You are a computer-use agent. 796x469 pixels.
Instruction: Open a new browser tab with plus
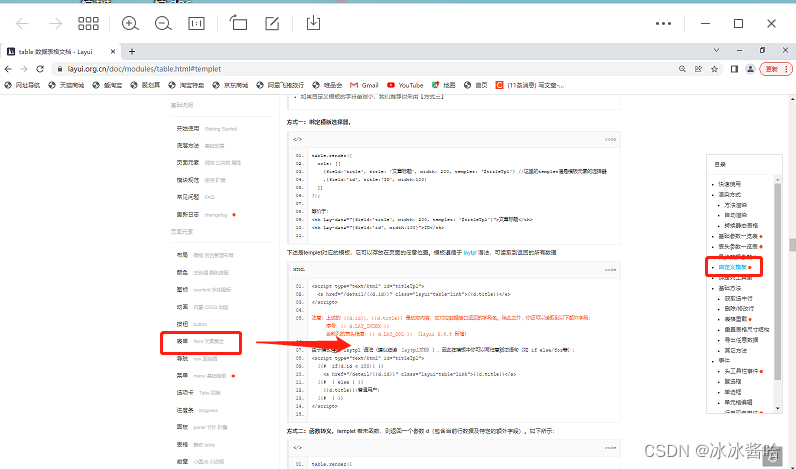coord(132,51)
